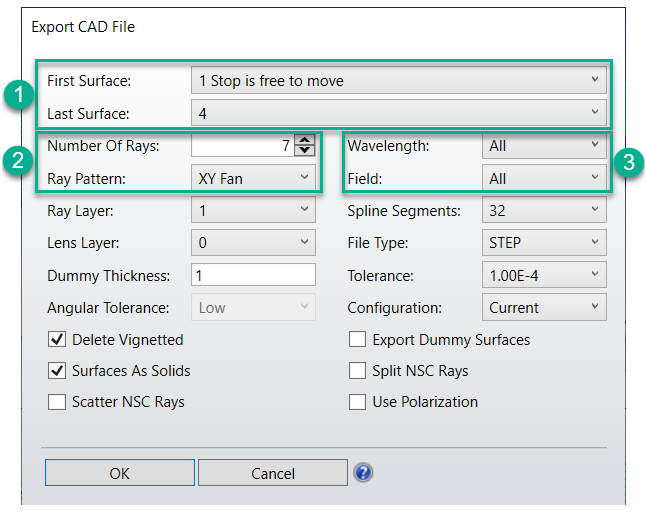The width and height of the screenshot is (646, 516).
Task: Turn on Use Polarization checkbox
Action: point(357,402)
